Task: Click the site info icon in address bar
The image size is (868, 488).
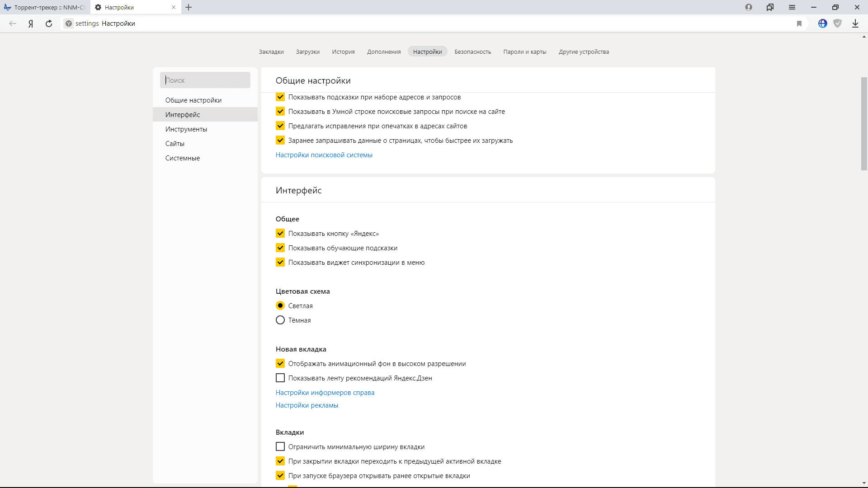Action: click(x=69, y=23)
